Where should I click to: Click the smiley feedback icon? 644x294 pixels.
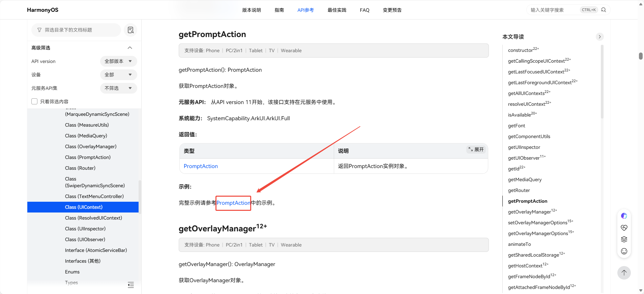coord(624,251)
